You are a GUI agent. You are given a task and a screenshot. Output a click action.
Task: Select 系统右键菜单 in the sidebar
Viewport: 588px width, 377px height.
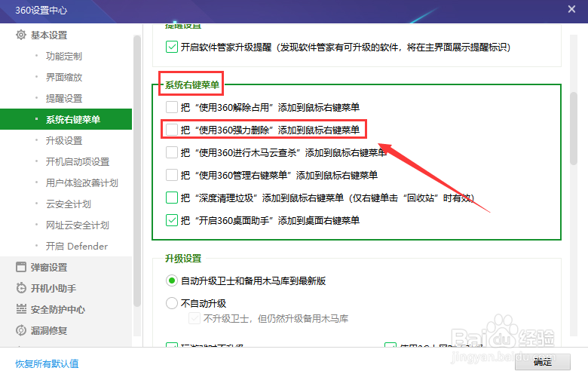pos(66,119)
